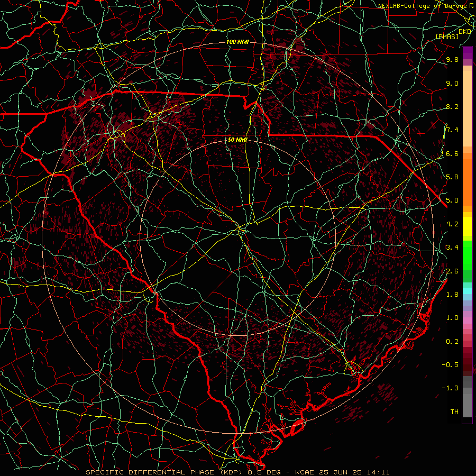The image size is (476, 476).
Task: Click the 100 NMI range ring label
Action: coord(237,42)
